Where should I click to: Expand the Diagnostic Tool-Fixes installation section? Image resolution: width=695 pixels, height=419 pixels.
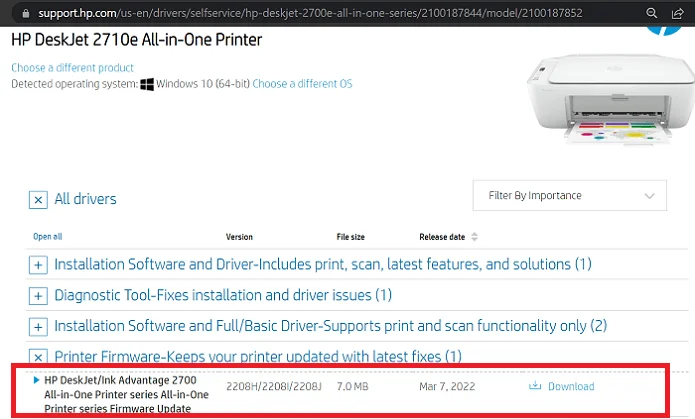click(x=38, y=296)
